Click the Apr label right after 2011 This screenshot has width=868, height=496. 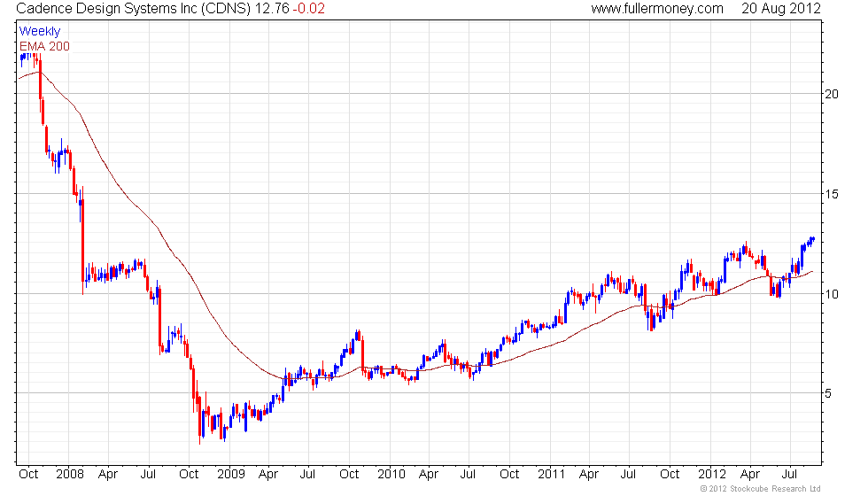point(589,475)
